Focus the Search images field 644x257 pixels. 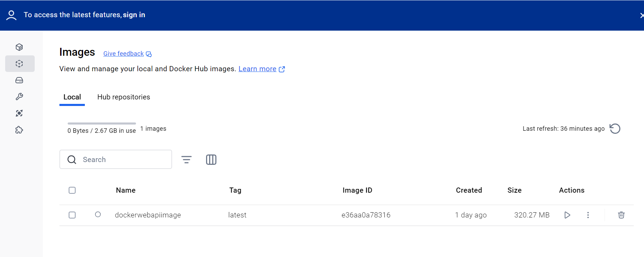116,159
